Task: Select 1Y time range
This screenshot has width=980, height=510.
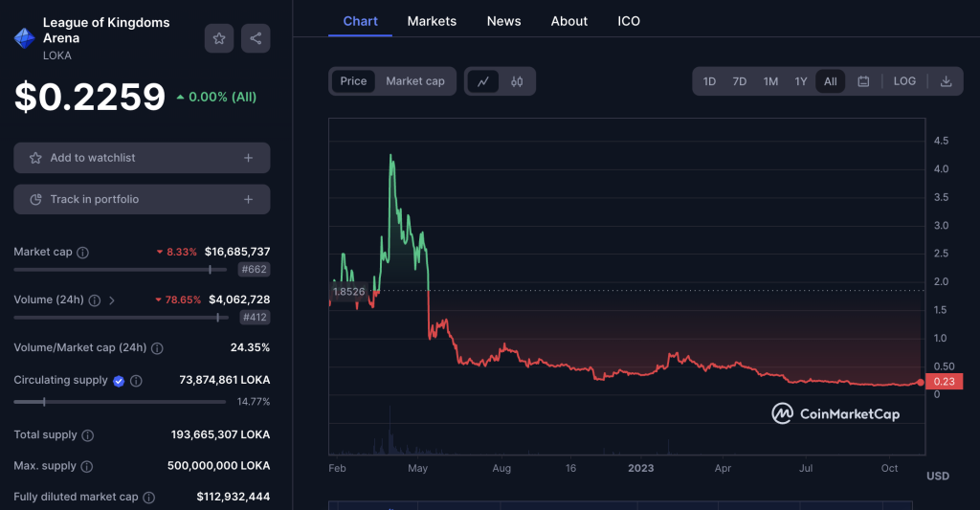Action: click(x=801, y=81)
